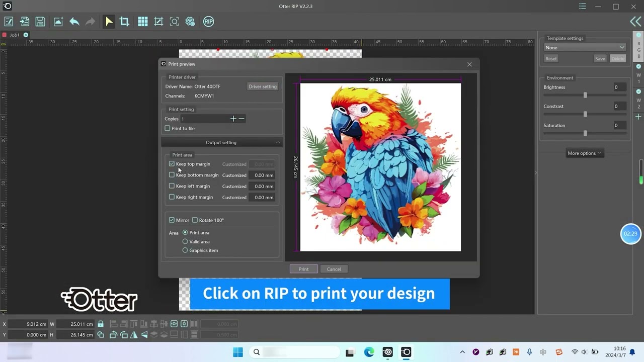Image resolution: width=644 pixels, height=362 pixels.
Task: Click the greyed redo arrow icon
Action: coord(90,22)
